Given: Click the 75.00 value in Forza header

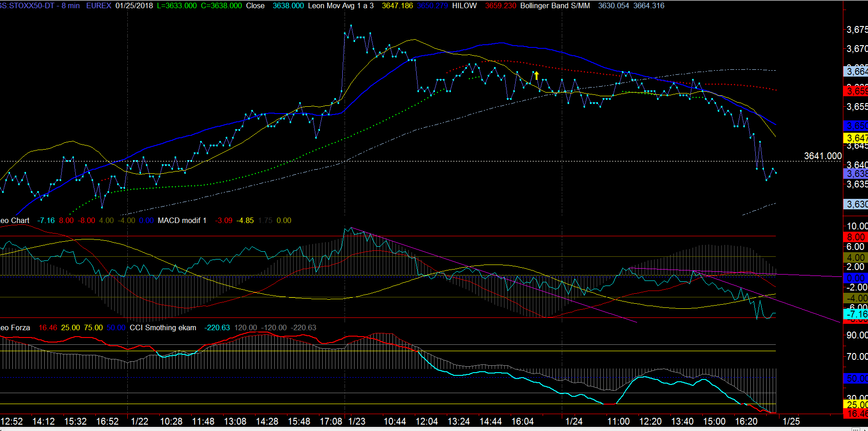Looking at the screenshot, I should coord(93,328).
